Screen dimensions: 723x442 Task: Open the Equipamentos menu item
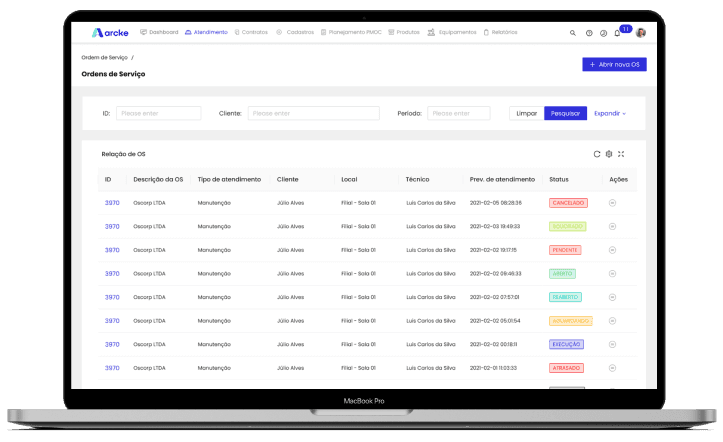(451, 33)
